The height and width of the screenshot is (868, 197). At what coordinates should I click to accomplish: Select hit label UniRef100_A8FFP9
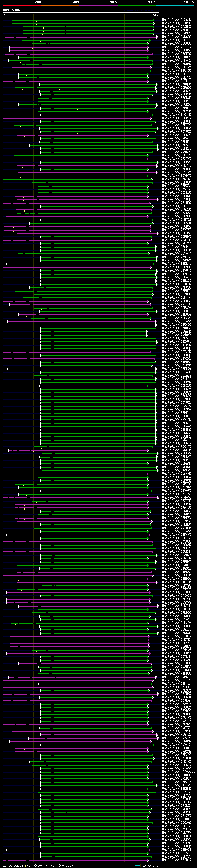tap(177, 453)
